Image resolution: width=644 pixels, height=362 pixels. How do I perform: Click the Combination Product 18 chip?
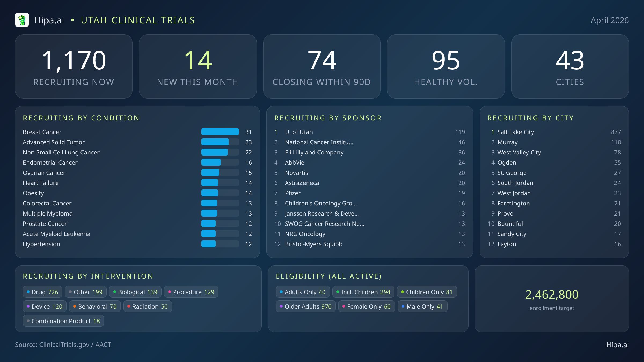point(63,321)
